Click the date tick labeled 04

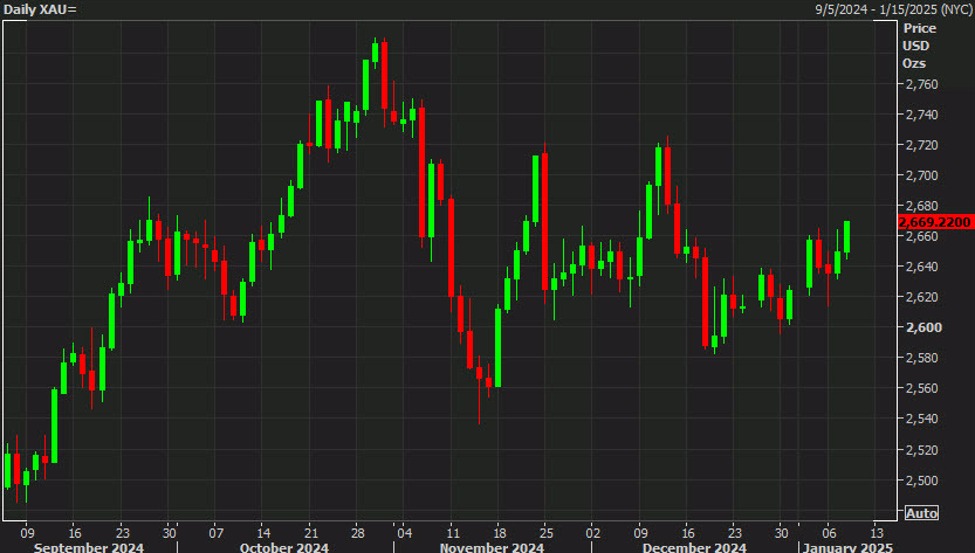[x=403, y=532]
